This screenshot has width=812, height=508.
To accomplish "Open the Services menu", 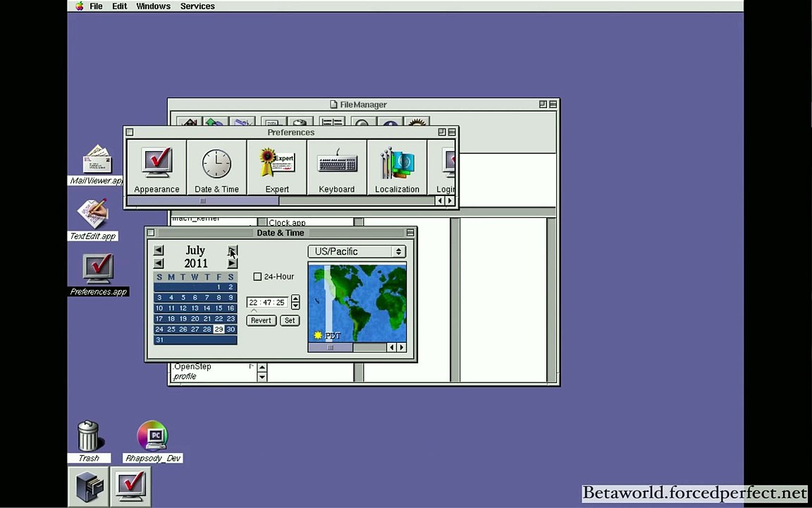I will point(197,6).
